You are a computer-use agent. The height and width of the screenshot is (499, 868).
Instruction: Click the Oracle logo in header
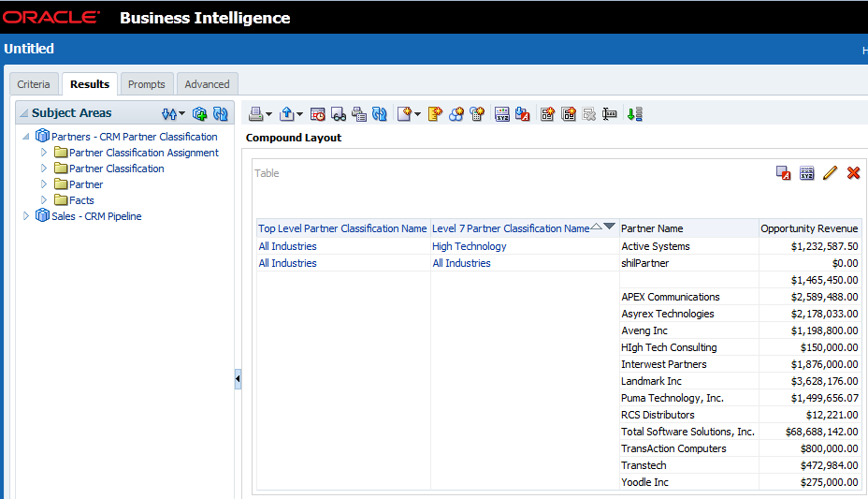[x=51, y=17]
